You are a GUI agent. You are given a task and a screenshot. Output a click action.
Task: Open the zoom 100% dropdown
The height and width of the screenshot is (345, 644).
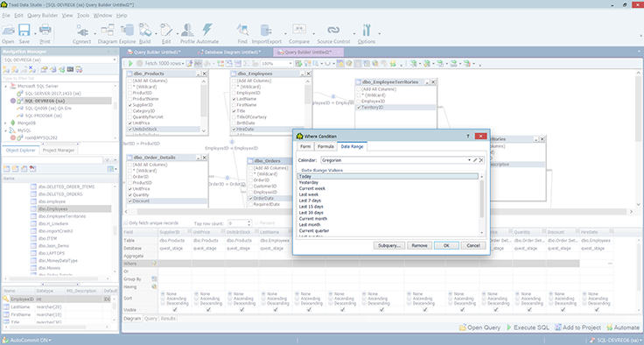290,64
